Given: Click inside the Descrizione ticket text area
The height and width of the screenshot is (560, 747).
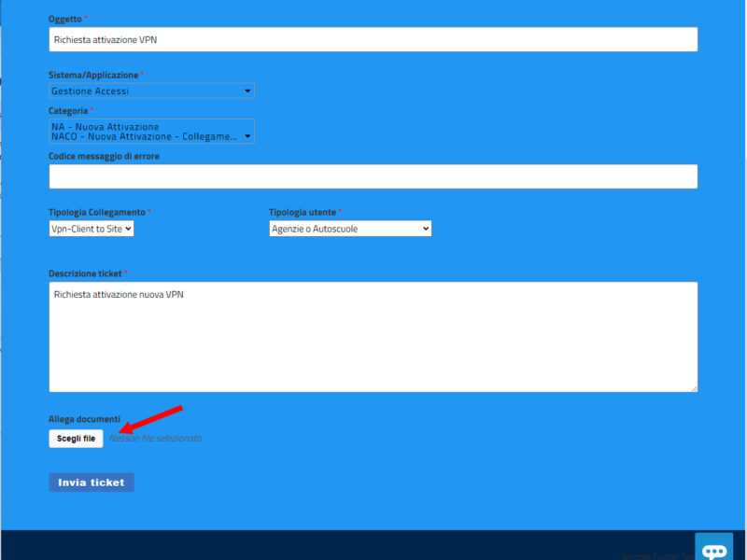Looking at the screenshot, I should point(373,336).
